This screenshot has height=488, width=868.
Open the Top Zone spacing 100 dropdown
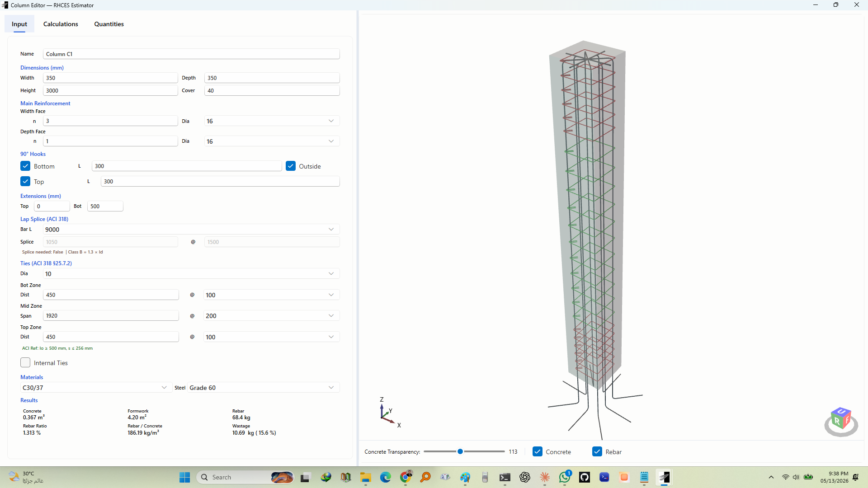[x=271, y=337]
